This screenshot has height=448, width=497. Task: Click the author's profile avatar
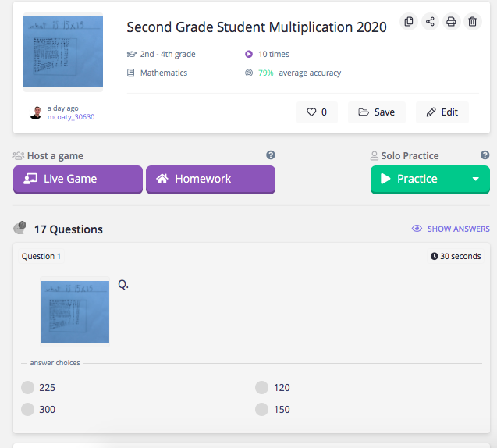coord(36,112)
